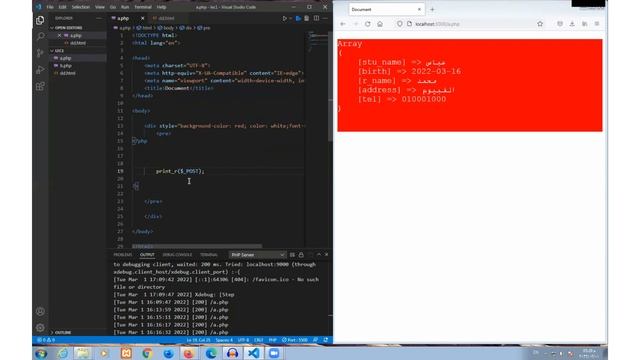Open the editor More Actions ellipsis

click(x=325, y=18)
